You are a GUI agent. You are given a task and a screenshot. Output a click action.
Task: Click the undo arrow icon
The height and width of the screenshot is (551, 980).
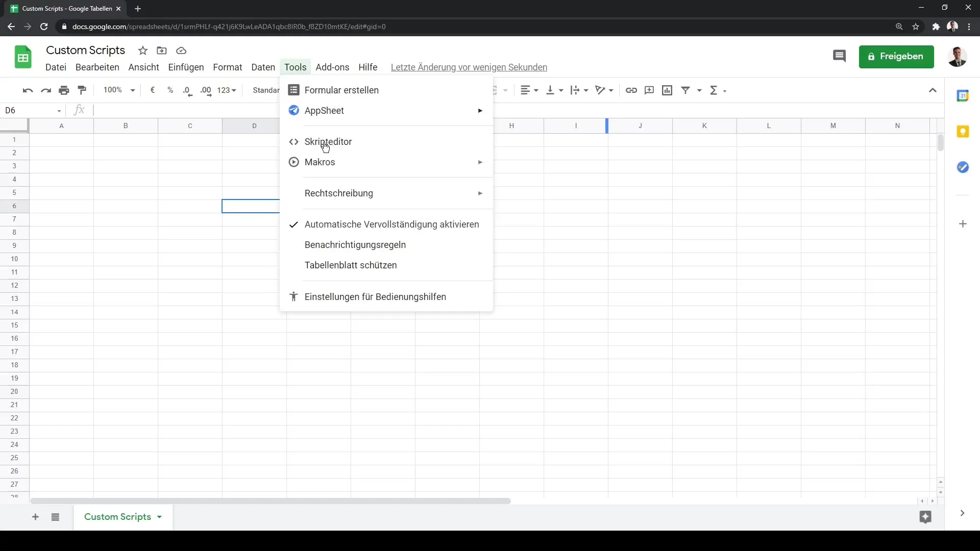tap(28, 89)
